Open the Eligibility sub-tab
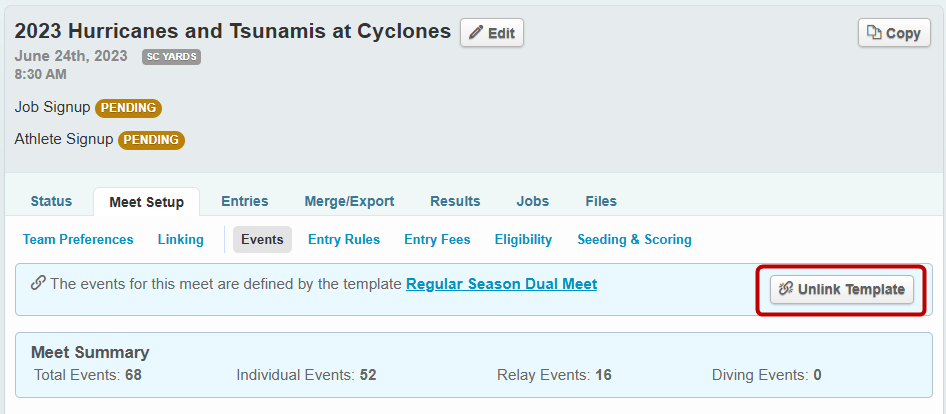The height and width of the screenshot is (414, 946). tap(523, 240)
